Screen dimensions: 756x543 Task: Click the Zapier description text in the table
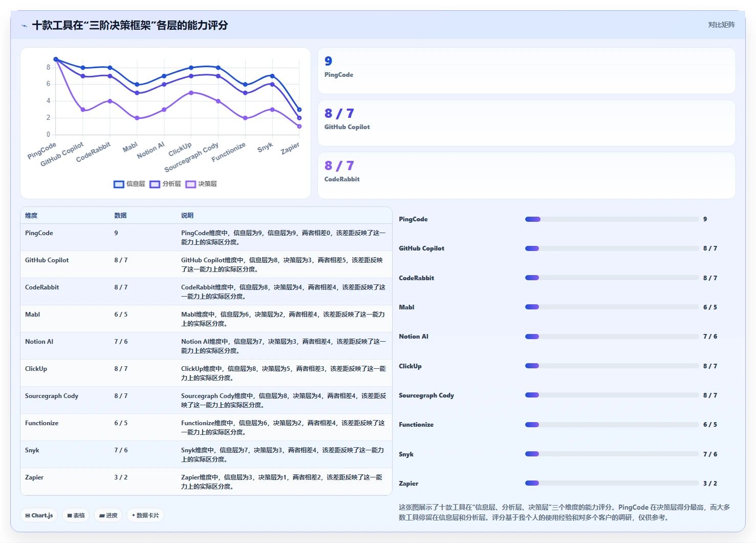point(282,482)
